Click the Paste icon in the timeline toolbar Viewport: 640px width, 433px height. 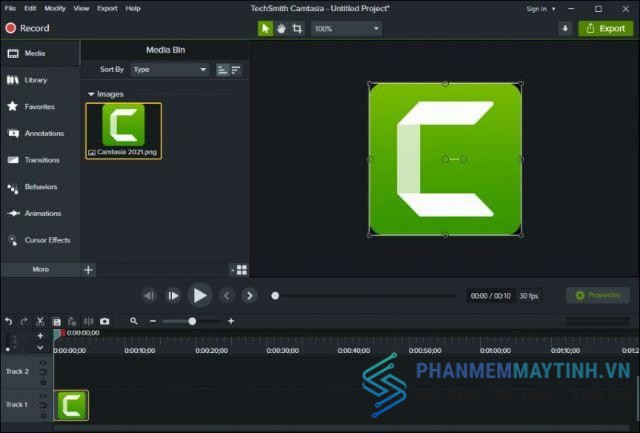72,322
